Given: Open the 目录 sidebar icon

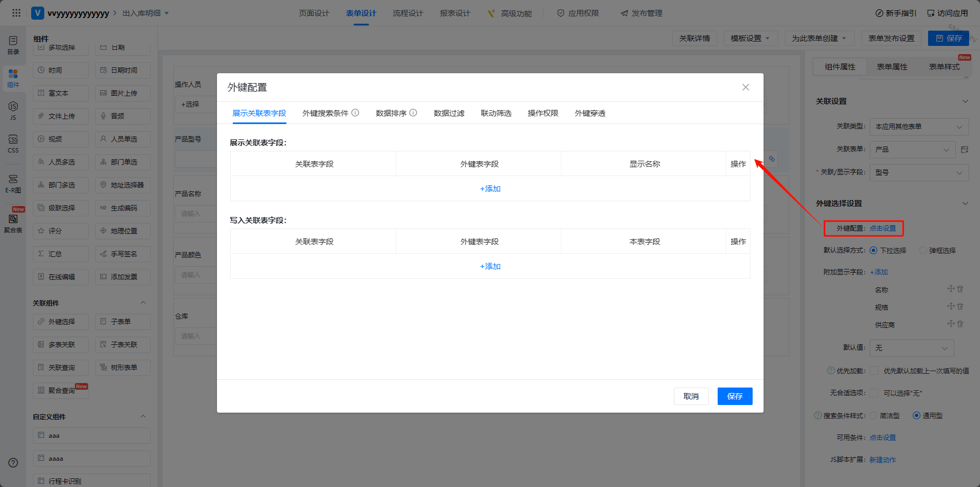Looking at the screenshot, I should tap(13, 44).
